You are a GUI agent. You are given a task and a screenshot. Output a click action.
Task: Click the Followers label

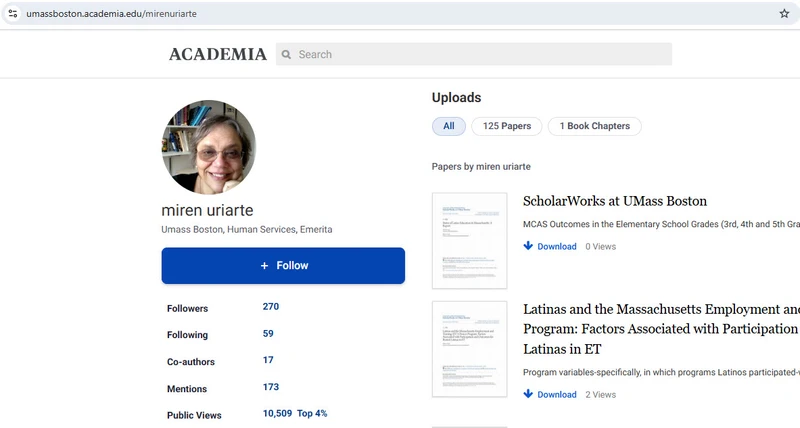click(x=188, y=309)
